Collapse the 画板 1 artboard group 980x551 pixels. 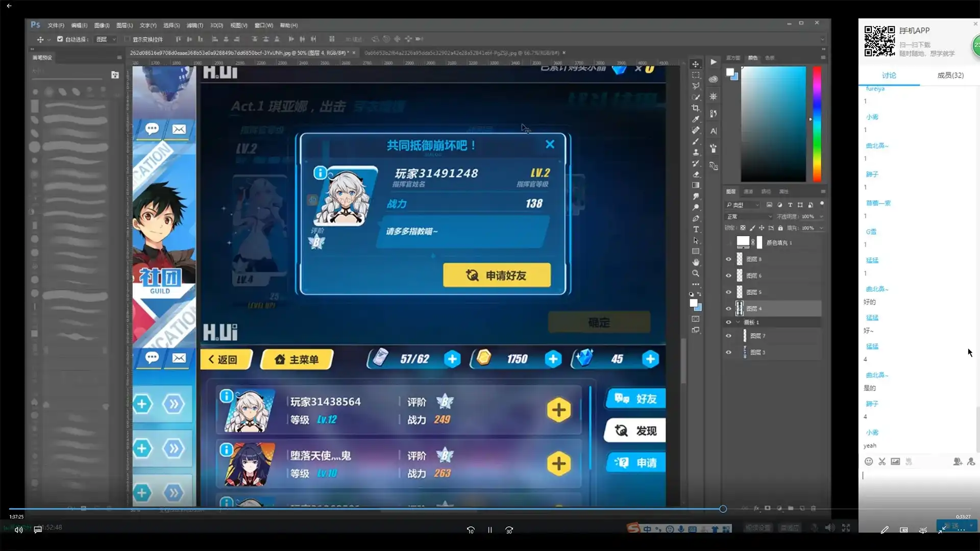pos(738,322)
